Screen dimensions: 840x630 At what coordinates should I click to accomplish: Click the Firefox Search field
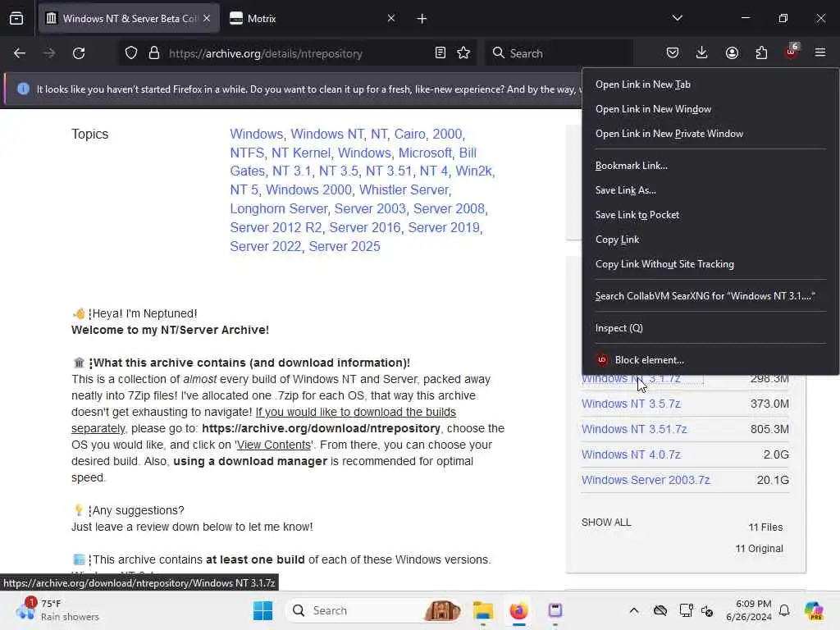point(559,53)
